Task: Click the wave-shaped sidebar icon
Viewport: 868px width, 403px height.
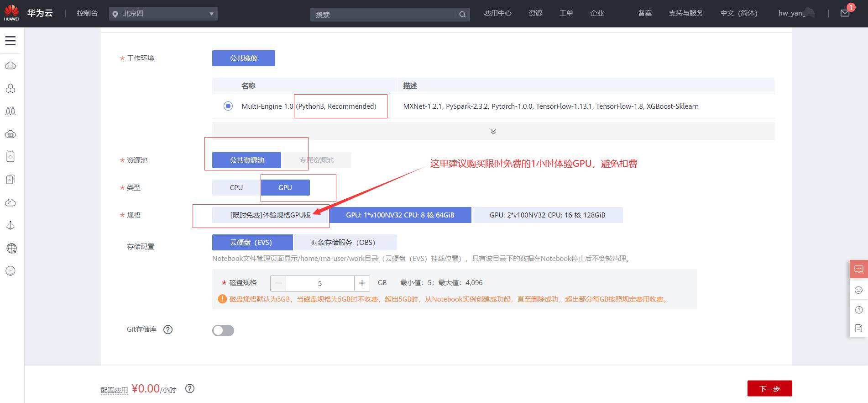Action: point(10,111)
